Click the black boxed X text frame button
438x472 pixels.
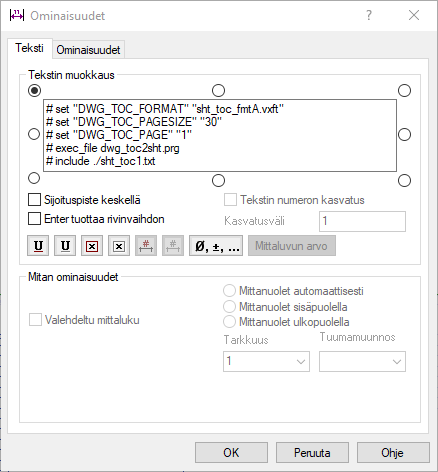point(119,246)
